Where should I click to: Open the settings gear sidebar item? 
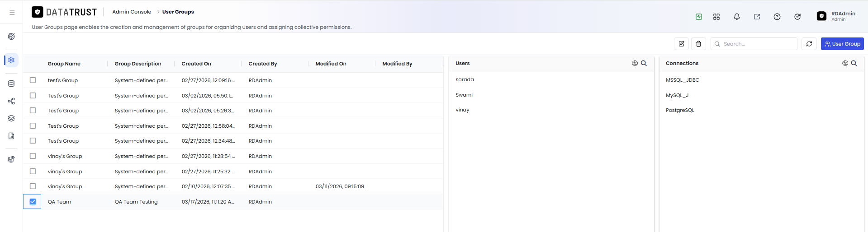point(11,60)
